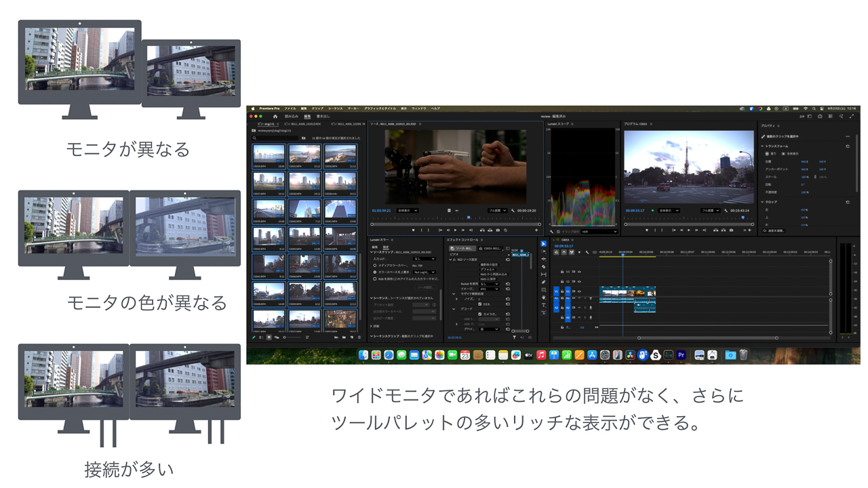The width and height of the screenshot is (868, 488).
Task: Select the Selection tool in the tools panel
Action: (x=543, y=244)
